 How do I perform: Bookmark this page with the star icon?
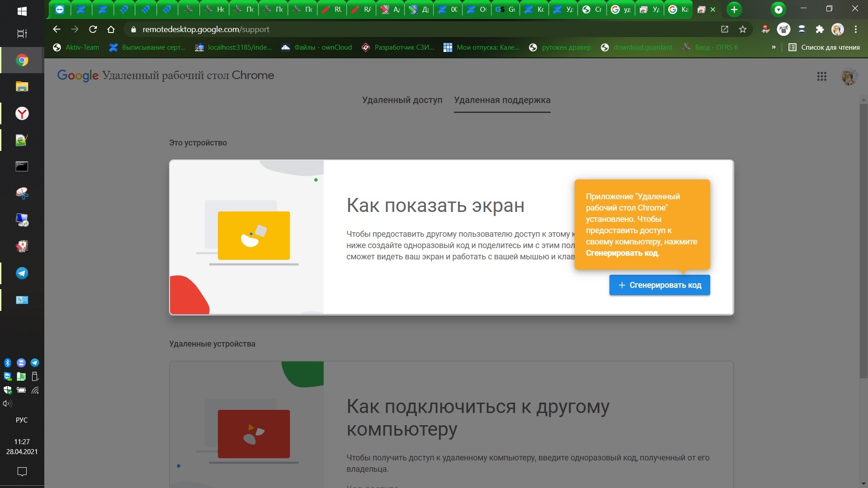pyautogui.click(x=743, y=29)
